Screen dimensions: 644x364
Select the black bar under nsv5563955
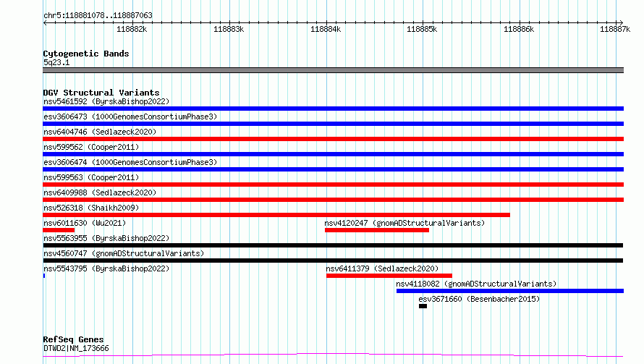(x=333, y=245)
